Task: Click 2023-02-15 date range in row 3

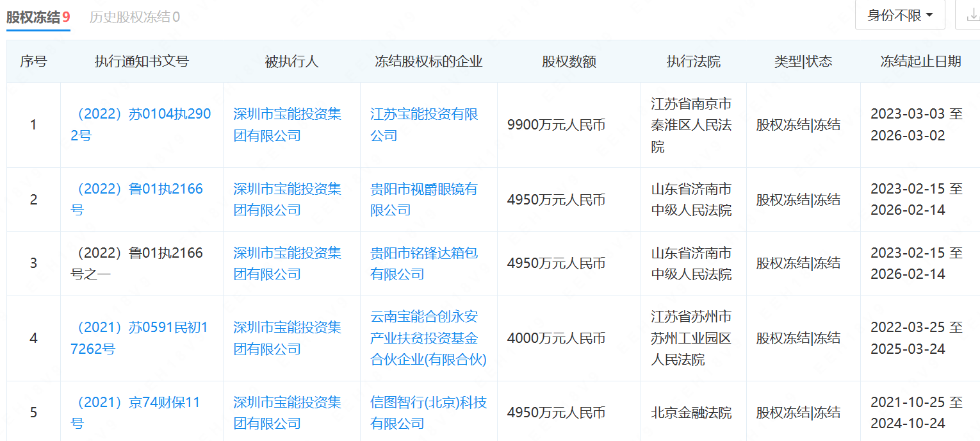Action: tap(917, 263)
